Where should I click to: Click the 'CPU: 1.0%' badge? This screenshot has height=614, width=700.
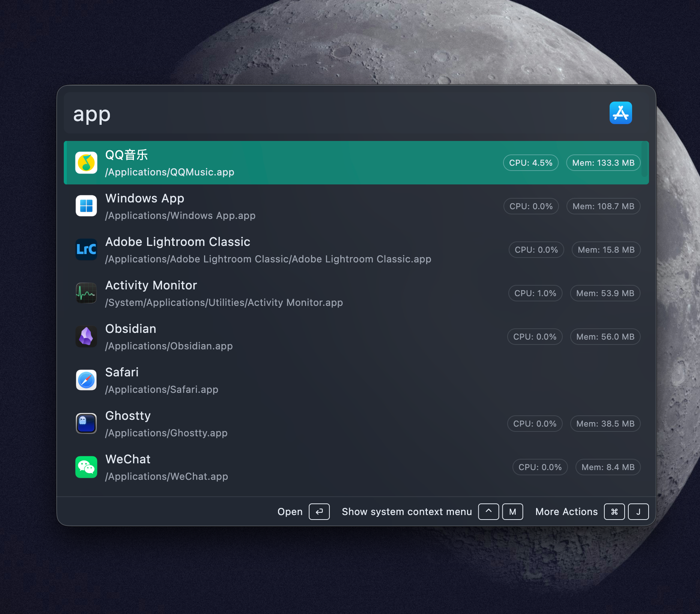[x=535, y=293]
